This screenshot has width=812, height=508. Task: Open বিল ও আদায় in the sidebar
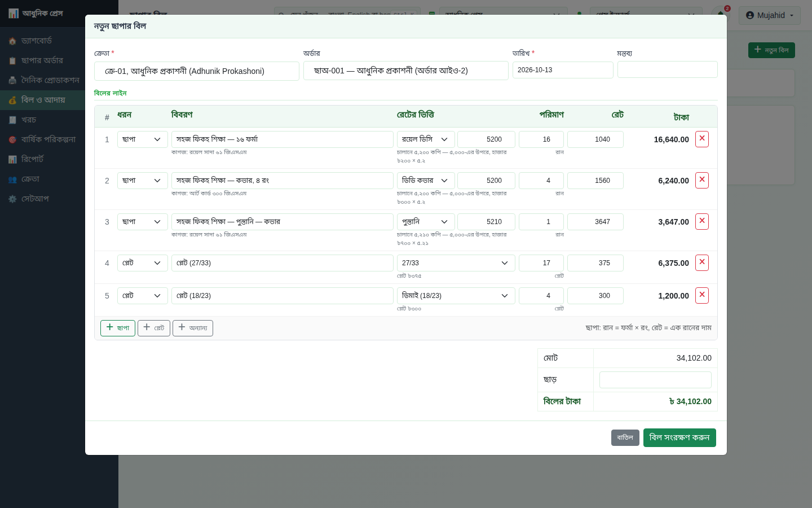click(42, 100)
